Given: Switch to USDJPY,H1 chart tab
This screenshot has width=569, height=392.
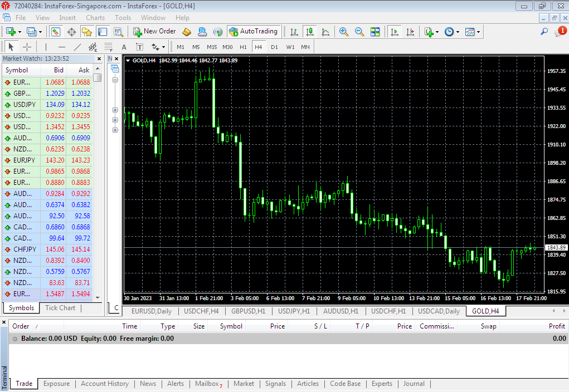Looking at the screenshot, I should tap(294, 311).
